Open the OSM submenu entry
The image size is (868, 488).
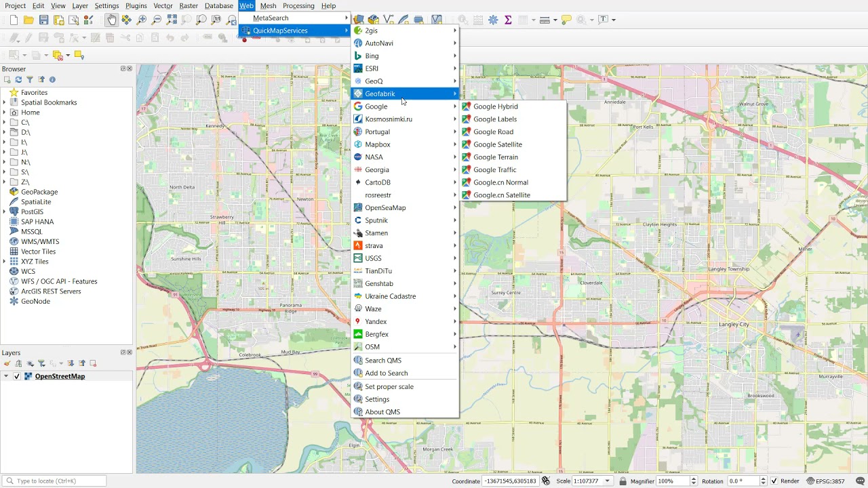pos(405,347)
